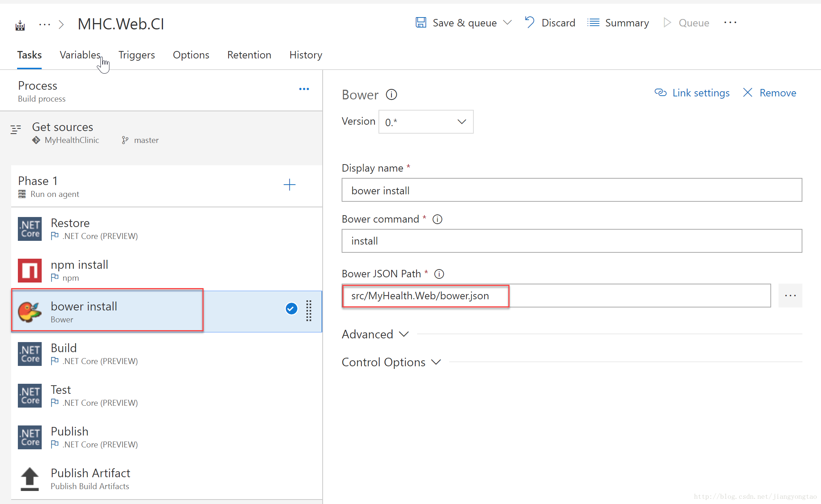This screenshot has height=504, width=821.
Task: Switch to the Options tab
Action: (191, 55)
